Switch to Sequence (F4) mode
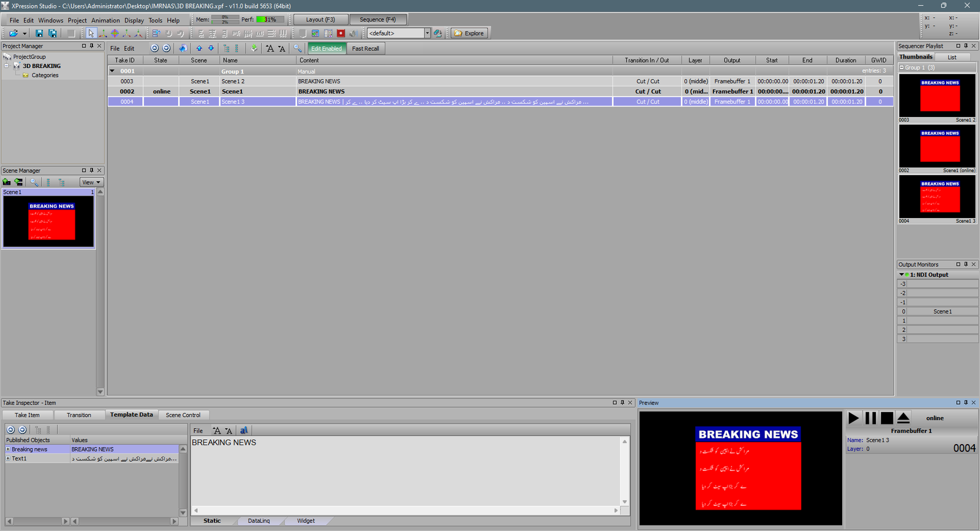The height and width of the screenshot is (531, 980). click(x=377, y=20)
